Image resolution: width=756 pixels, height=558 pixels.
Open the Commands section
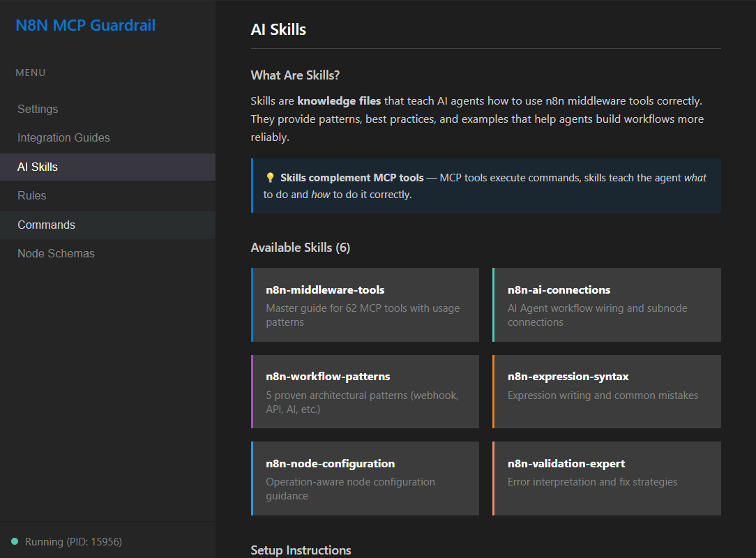(x=46, y=225)
